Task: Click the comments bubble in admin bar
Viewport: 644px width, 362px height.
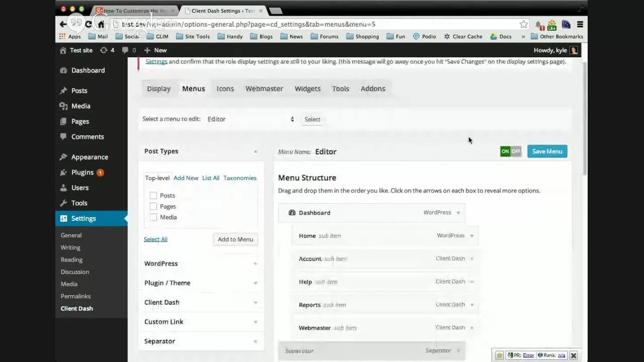Action: (x=125, y=50)
